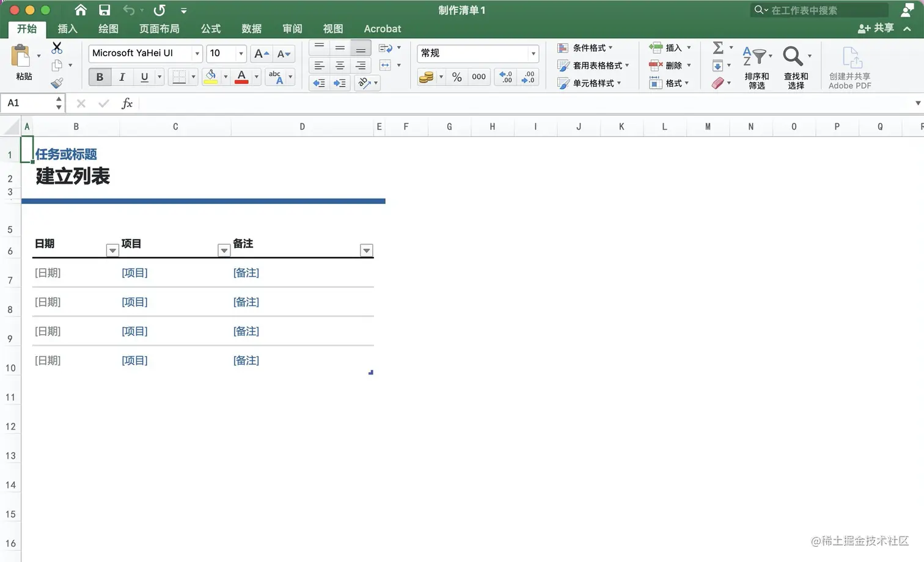Increase the indent level
This screenshot has width=924, height=562.
point(340,83)
